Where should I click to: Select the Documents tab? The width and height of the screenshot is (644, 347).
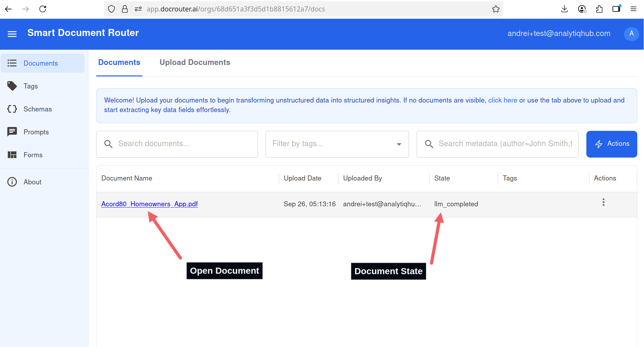tap(119, 62)
